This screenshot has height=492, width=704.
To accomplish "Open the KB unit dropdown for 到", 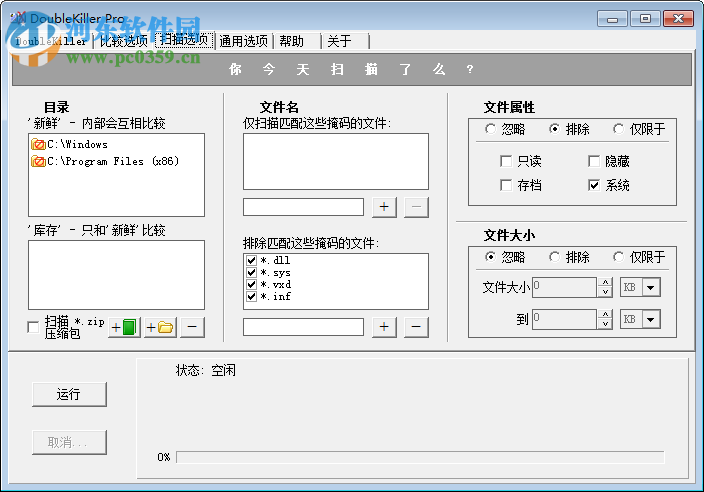I will coord(651,319).
